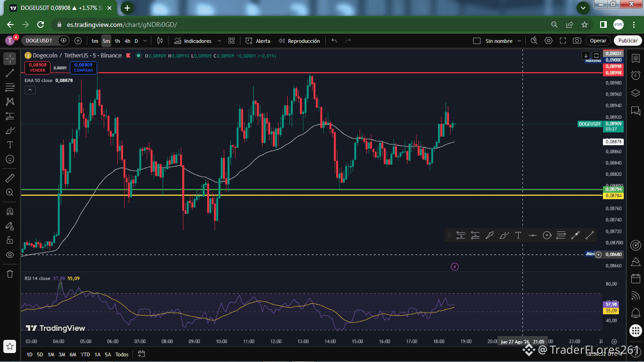Select the trend line drawing tool

click(x=10, y=73)
